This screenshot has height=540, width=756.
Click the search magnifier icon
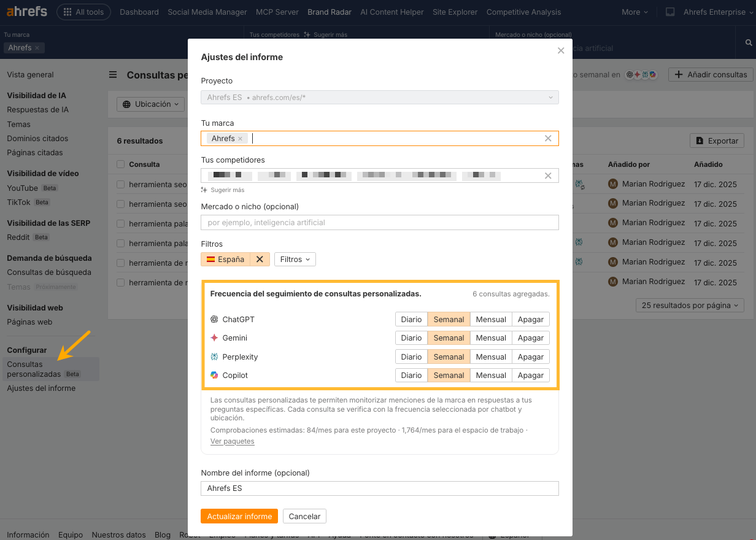(749, 42)
